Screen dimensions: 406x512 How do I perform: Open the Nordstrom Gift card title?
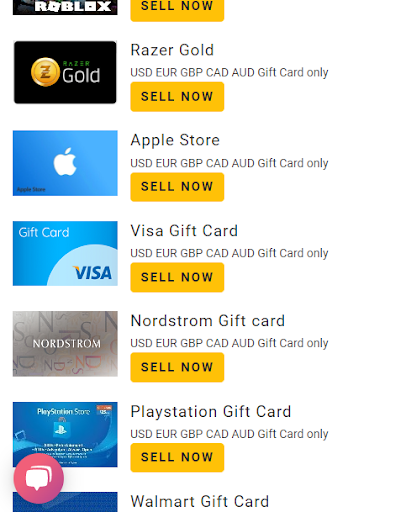tap(208, 321)
